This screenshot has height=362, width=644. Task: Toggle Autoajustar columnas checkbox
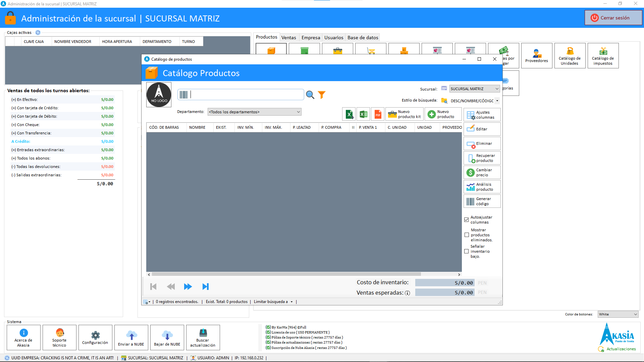point(466,220)
